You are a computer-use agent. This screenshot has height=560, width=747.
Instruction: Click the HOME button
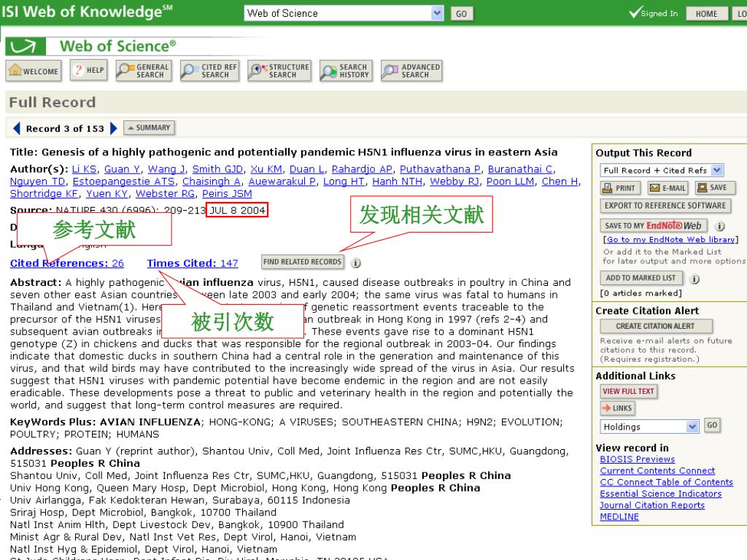click(706, 14)
